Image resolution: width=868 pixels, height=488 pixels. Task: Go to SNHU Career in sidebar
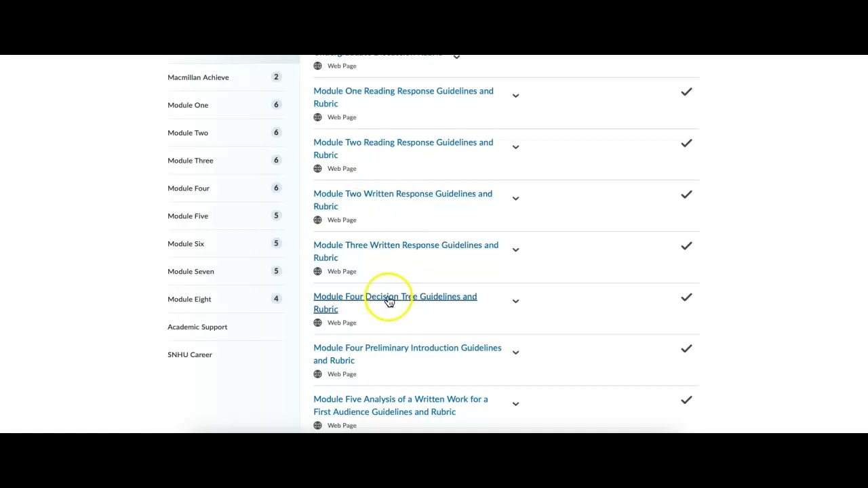click(x=190, y=354)
